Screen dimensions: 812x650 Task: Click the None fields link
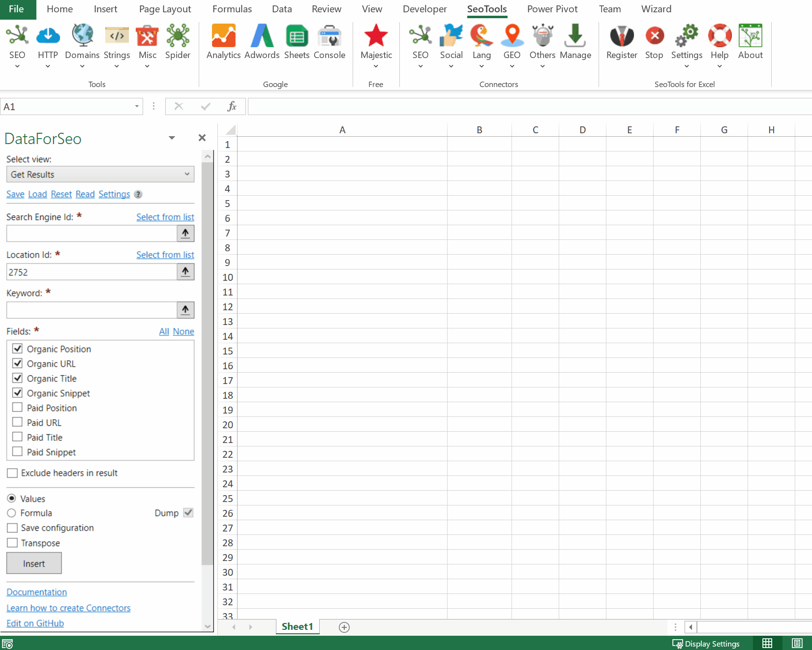click(183, 331)
